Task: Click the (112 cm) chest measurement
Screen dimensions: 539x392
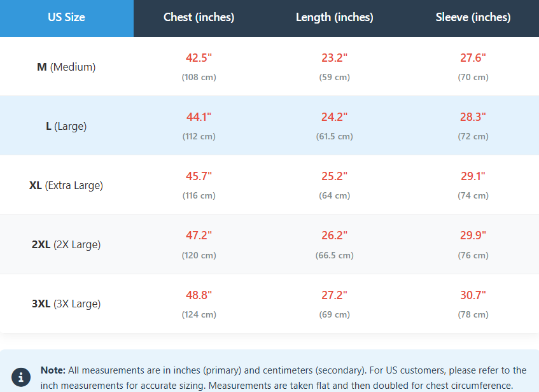Action: click(x=199, y=137)
